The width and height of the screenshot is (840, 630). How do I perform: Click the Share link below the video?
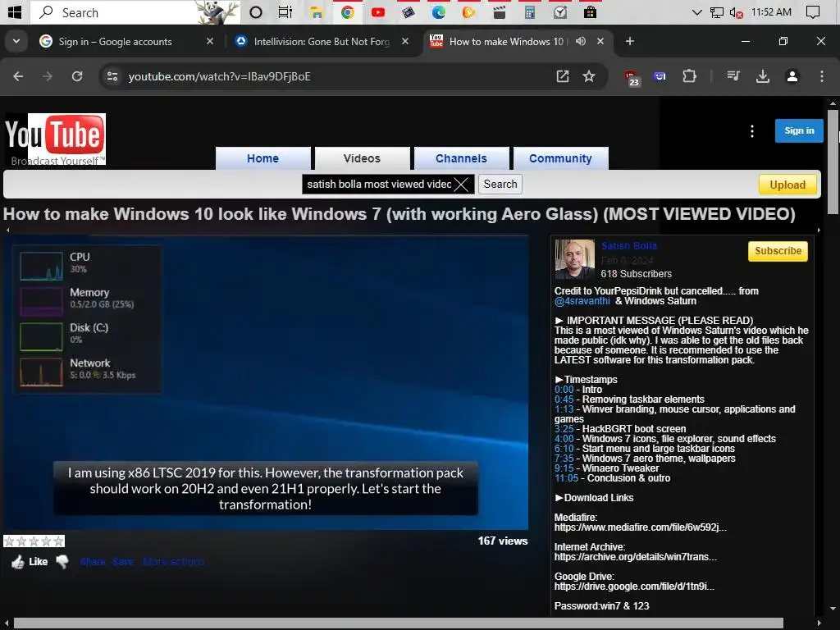click(93, 561)
